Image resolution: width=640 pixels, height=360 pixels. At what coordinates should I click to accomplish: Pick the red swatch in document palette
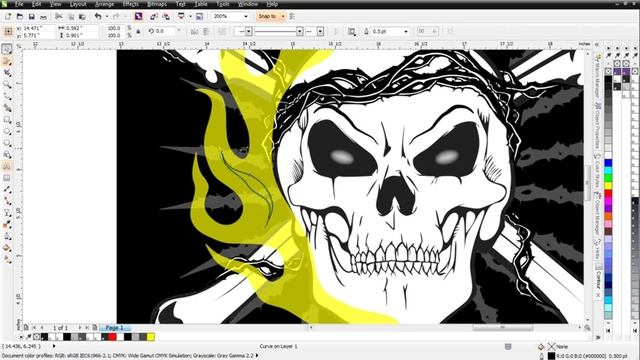tap(112, 337)
